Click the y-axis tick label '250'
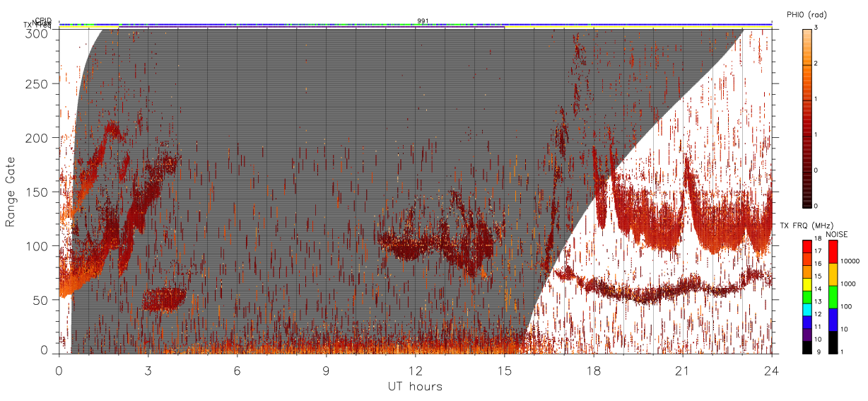 [37, 84]
